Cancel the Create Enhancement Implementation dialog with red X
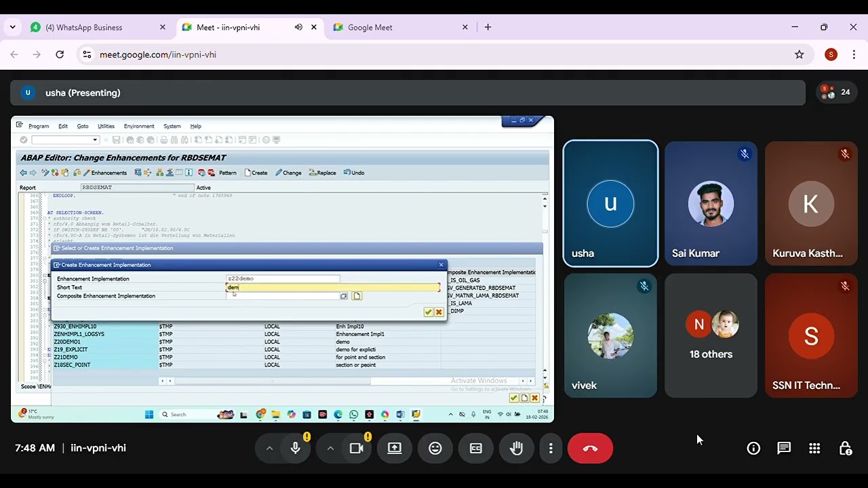This screenshot has height=488, width=868. pyautogui.click(x=439, y=312)
